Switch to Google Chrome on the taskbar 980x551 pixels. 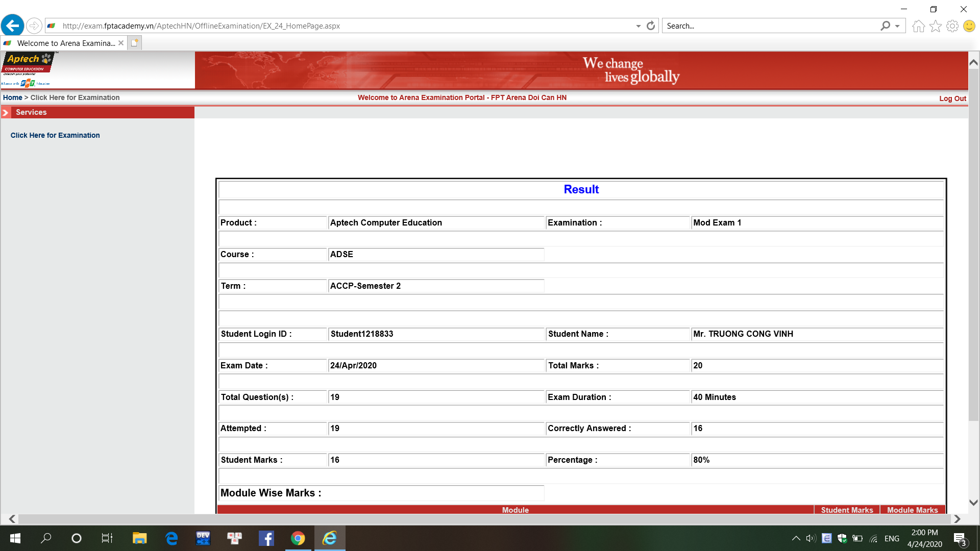tap(298, 538)
